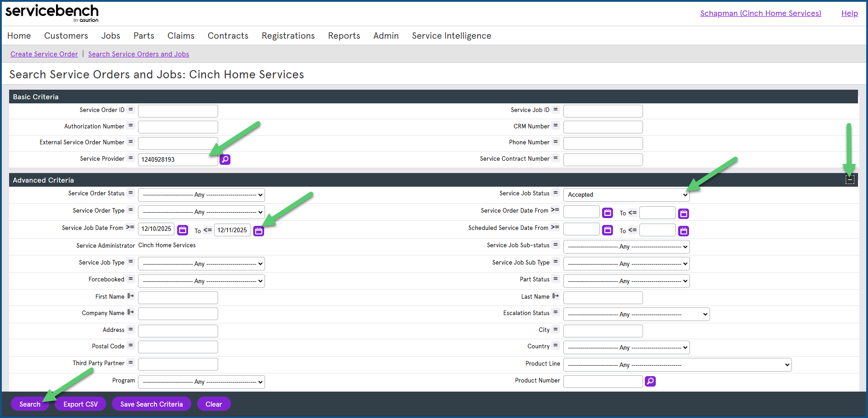The image size is (868, 418).
Task: Open Scheduled Service Date To calendar icon
Action: (x=684, y=231)
